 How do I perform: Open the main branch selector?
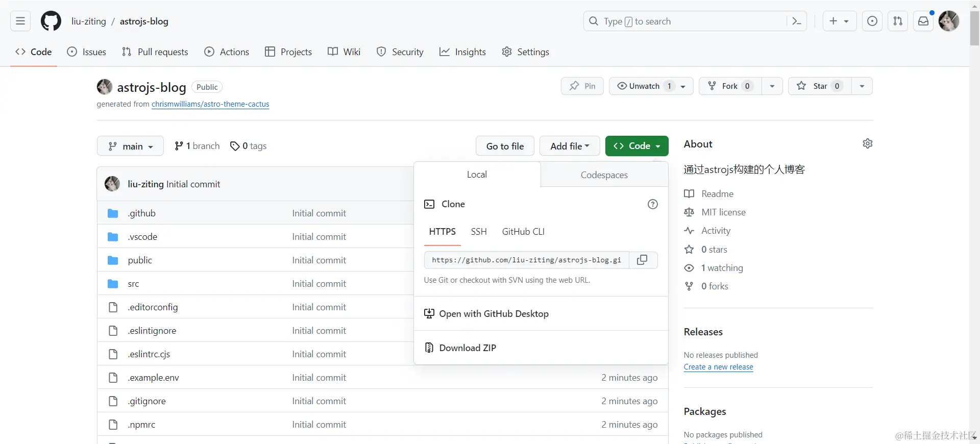point(130,146)
